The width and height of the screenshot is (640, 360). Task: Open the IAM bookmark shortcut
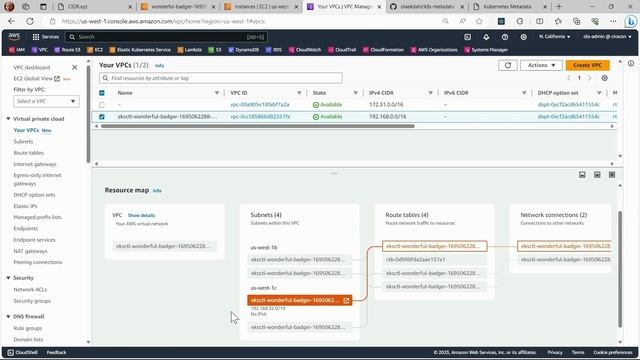click(17, 50)
